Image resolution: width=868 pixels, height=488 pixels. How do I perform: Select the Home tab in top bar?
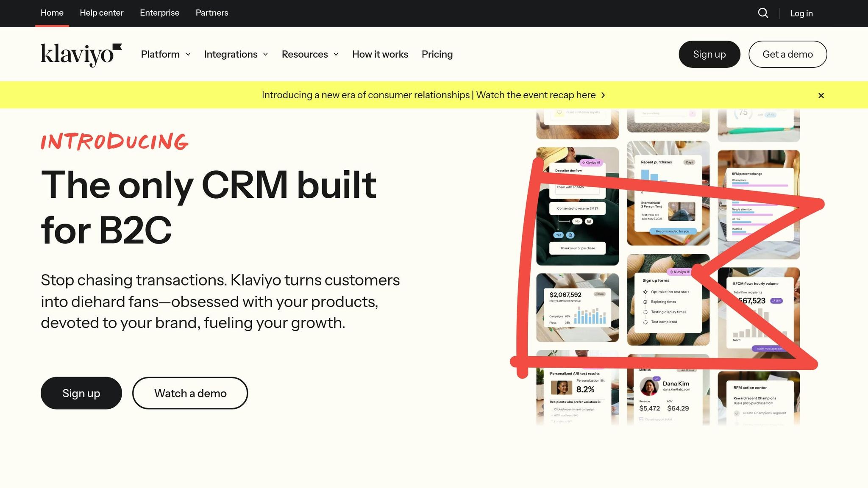pos(52,13)
